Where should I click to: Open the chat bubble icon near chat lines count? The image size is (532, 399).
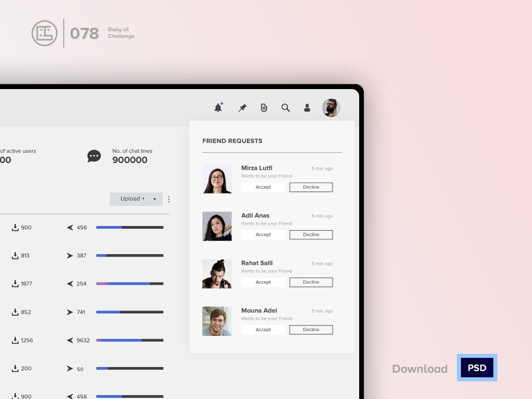click(x=94, y=156)
